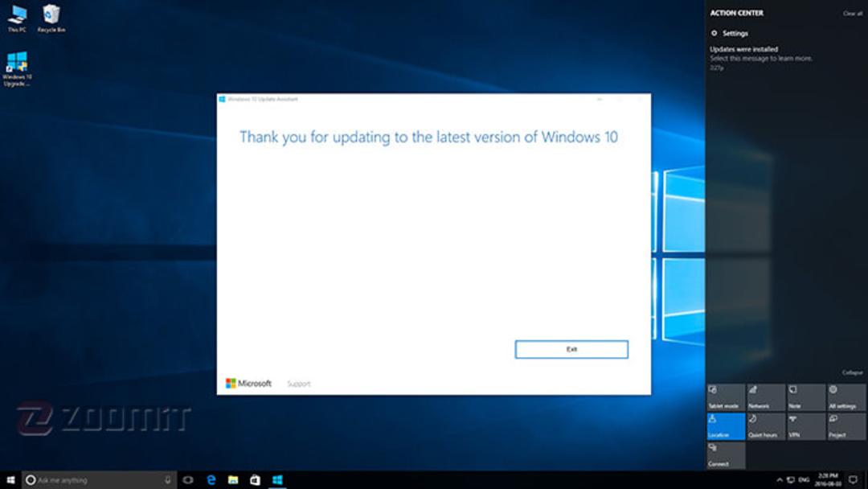Click the Exit button in Update Assistant
The height and width of the screenshot is (489, 868).
click(571, 349)
